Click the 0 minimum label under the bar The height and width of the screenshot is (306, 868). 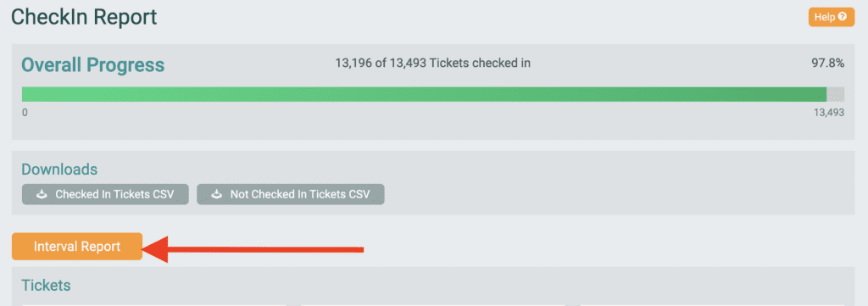(25, 113)
